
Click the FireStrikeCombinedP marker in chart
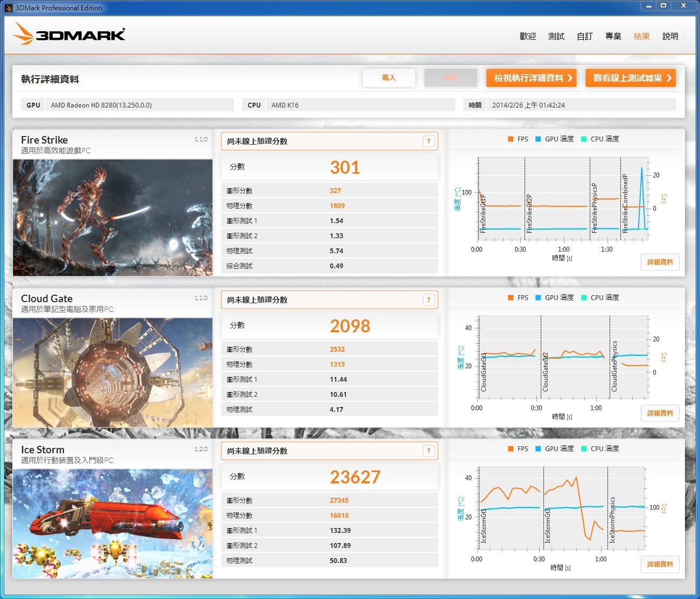pos(625,203)
